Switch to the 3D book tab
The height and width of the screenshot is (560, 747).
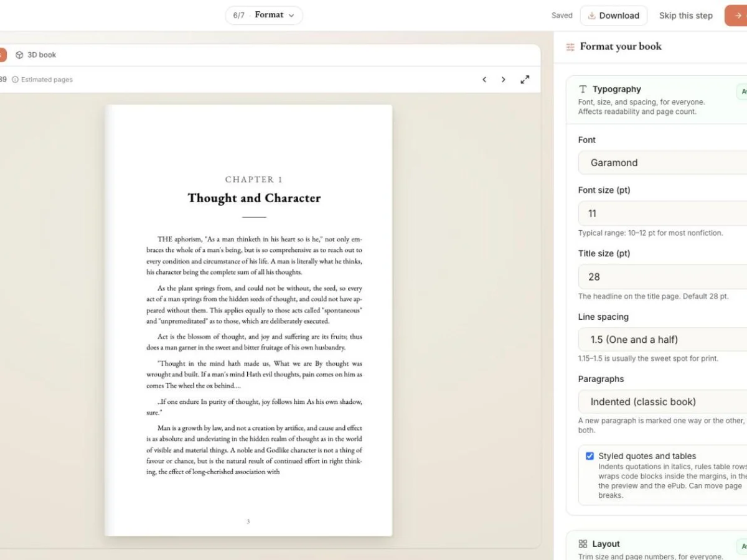pos(35,55)
